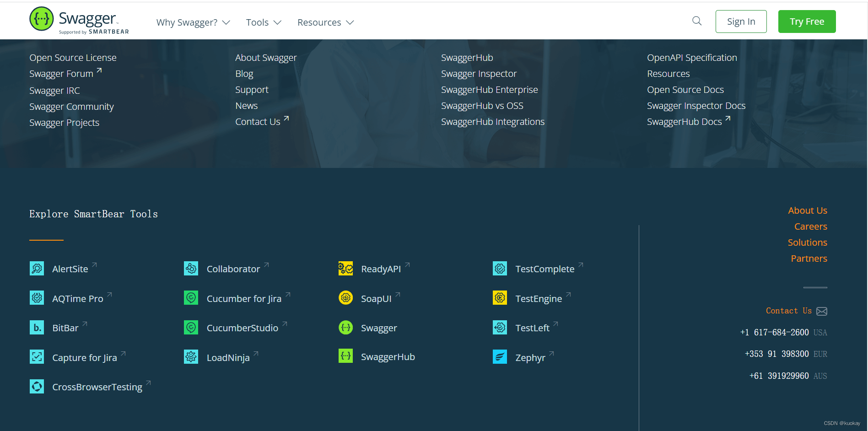This screenshot has width=868, height=431.
Task: Click the green Try Free button
Action: pyautogui.click(x=807, y=22)
